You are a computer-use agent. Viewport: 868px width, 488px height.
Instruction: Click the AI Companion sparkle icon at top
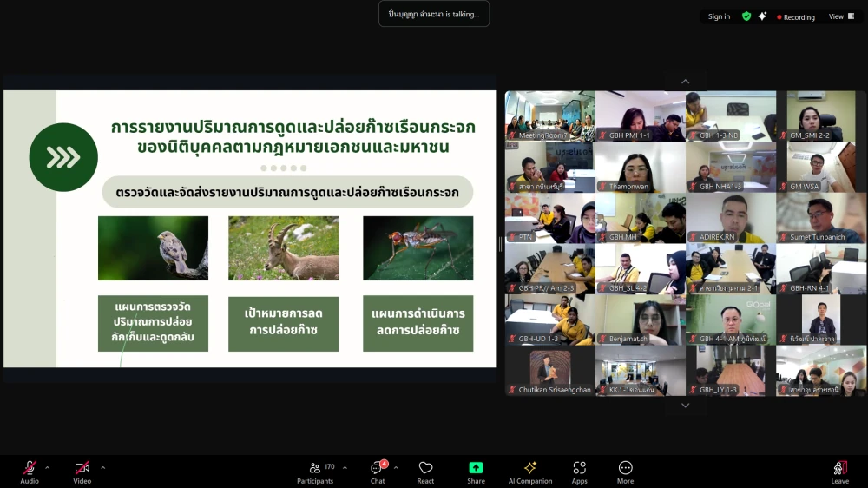click(762, 16)
